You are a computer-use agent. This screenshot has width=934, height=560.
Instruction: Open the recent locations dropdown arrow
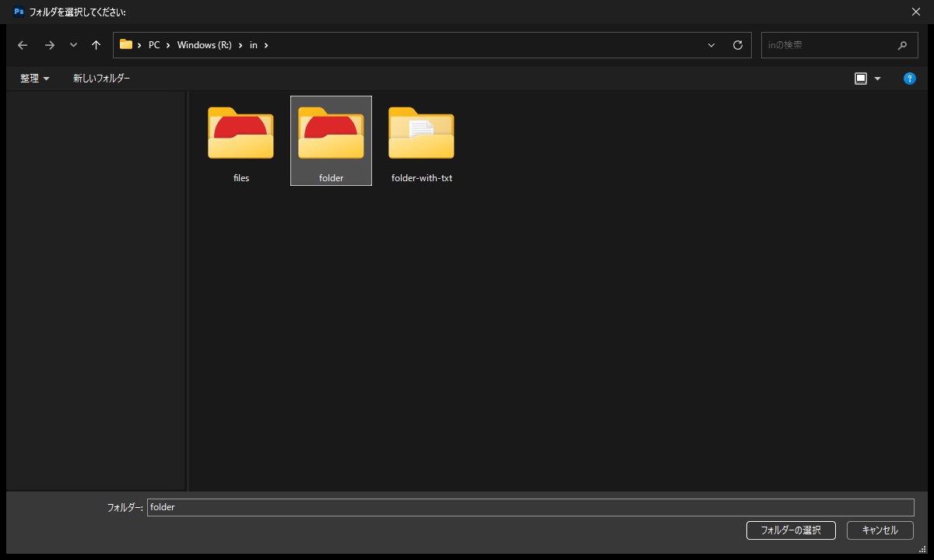tap(73, 45)
